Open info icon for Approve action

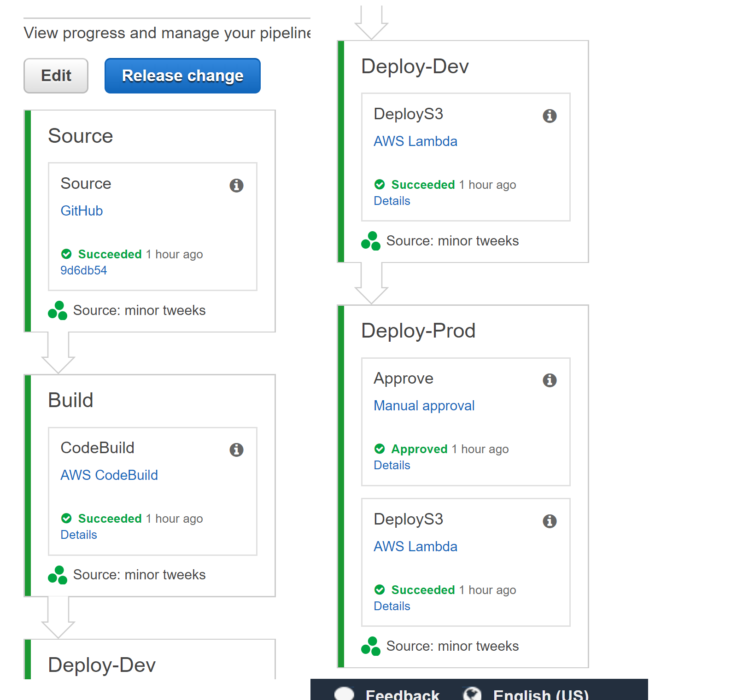tap(550, 380)
